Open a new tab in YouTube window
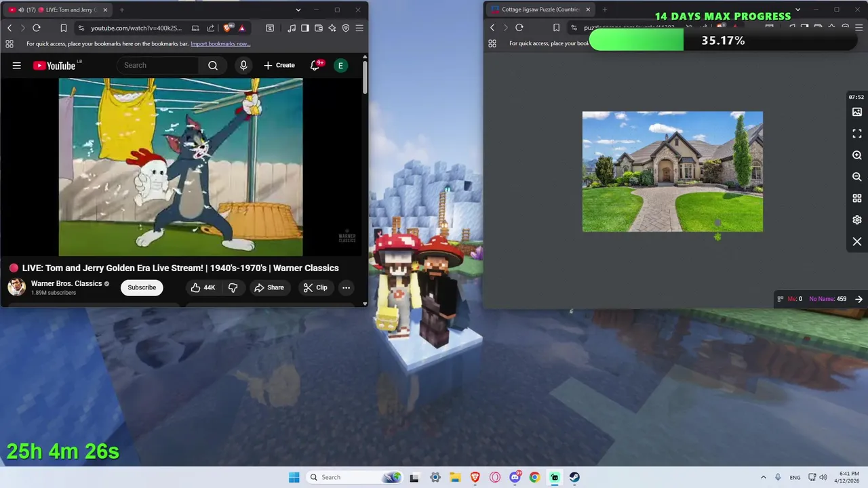The height and width of the screenshot is (488, 868). click(x=122, y=10)
